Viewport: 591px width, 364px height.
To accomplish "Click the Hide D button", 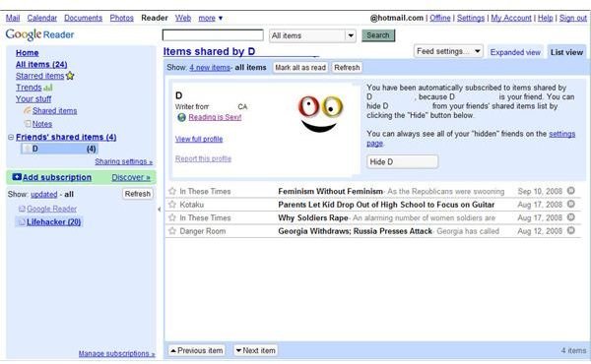I will click(x=402, y=162).
